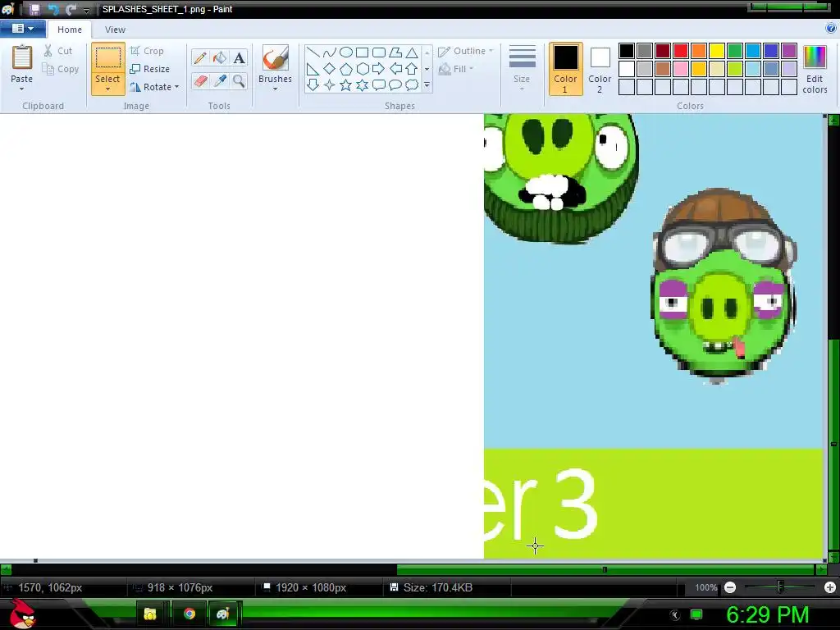Pick the red color swatch
840x630 pixels.
[681, 51]
